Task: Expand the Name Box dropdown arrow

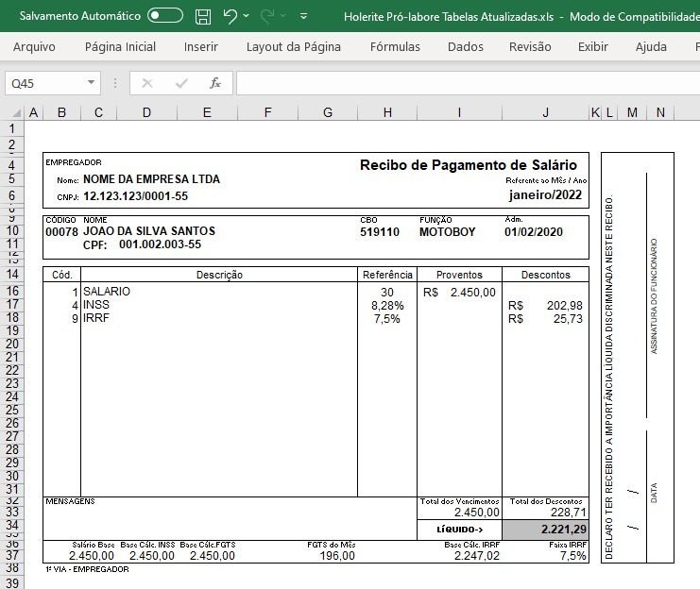Action: pyautogui.click(x=91, y=82)
